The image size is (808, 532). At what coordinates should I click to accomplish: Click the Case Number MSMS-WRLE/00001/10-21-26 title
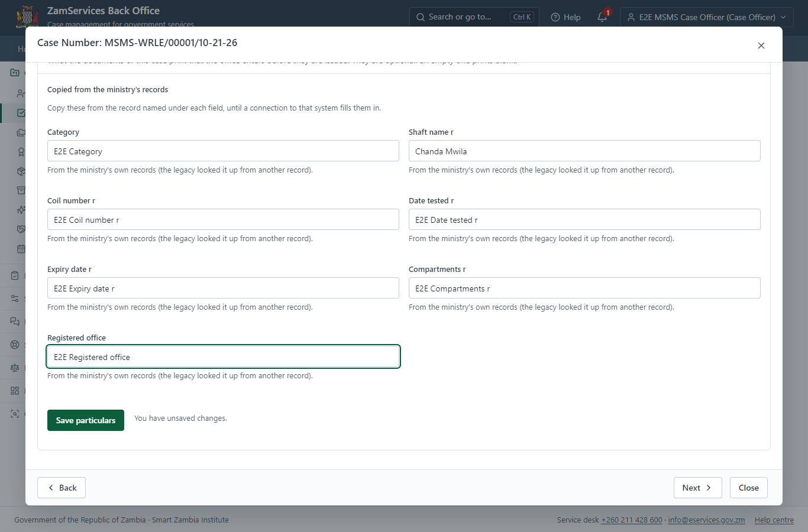coord(137,43)
